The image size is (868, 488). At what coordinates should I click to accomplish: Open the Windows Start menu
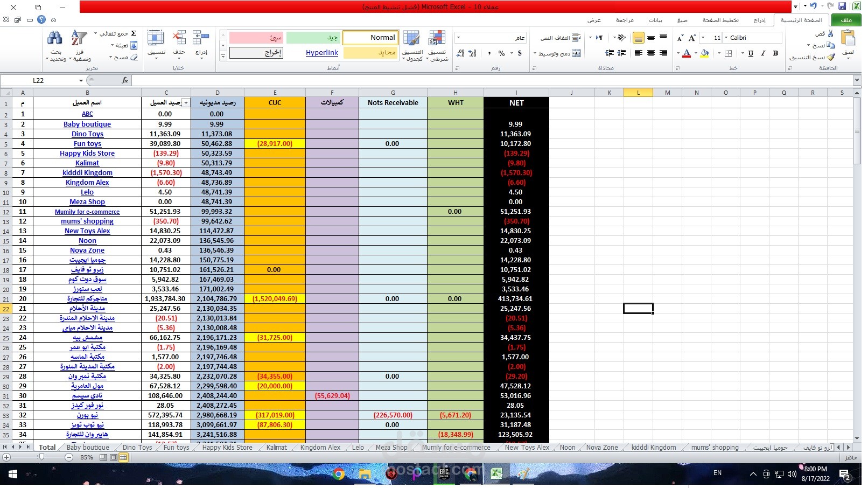tap(13, 474)
